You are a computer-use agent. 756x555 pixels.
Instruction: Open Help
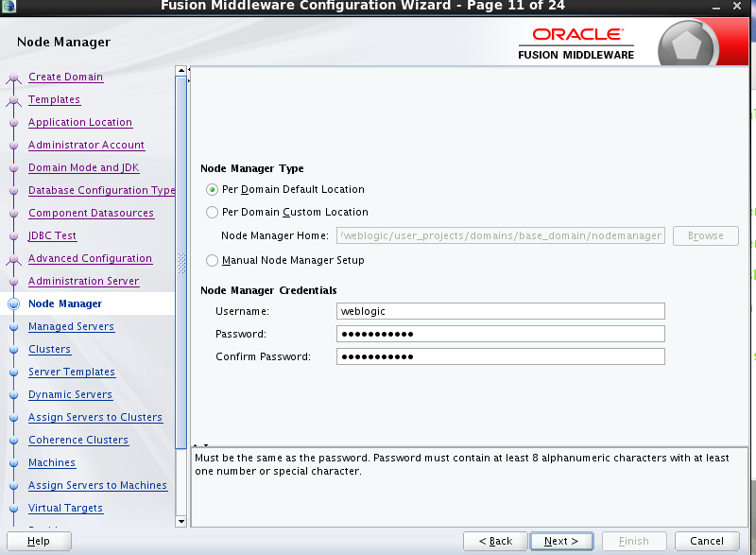[x=39, y=540]
